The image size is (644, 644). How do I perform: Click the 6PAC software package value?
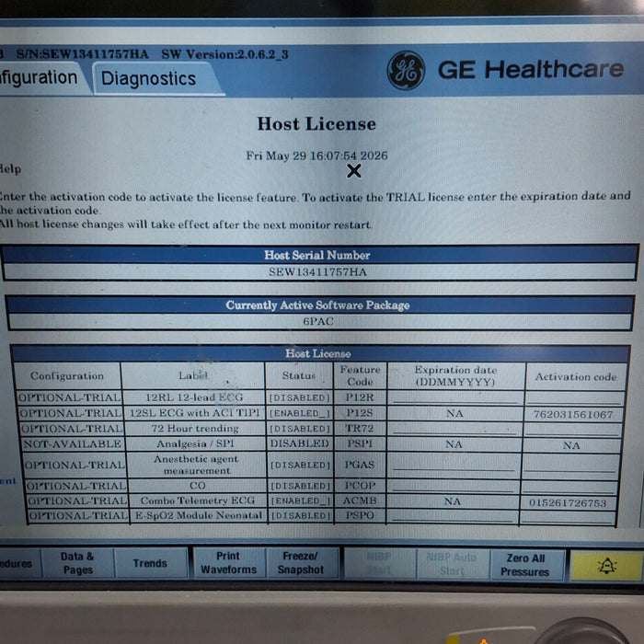point(318,321)
